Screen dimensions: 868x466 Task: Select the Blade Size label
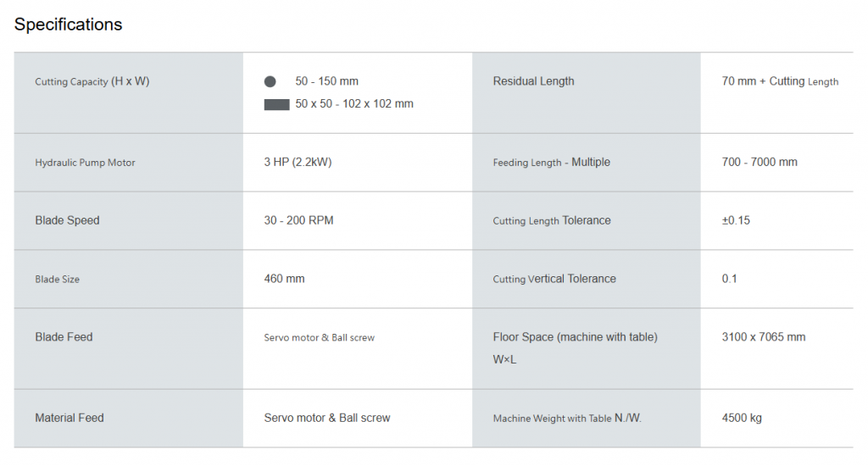click(58, 280)
